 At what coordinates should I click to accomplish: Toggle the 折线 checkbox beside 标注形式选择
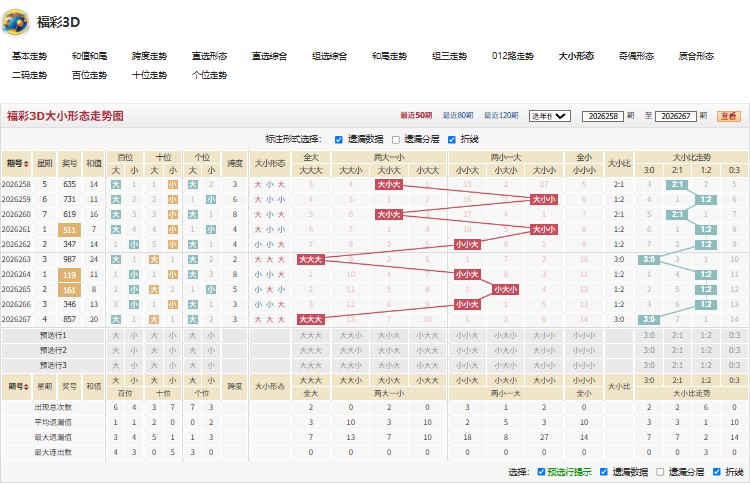pos(452,140)
